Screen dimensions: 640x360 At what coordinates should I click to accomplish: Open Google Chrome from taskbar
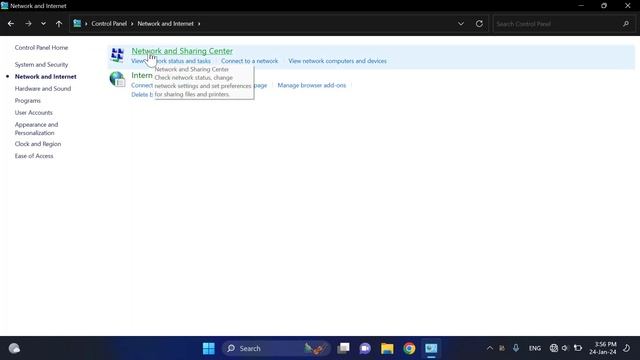(x=409, y=348)
